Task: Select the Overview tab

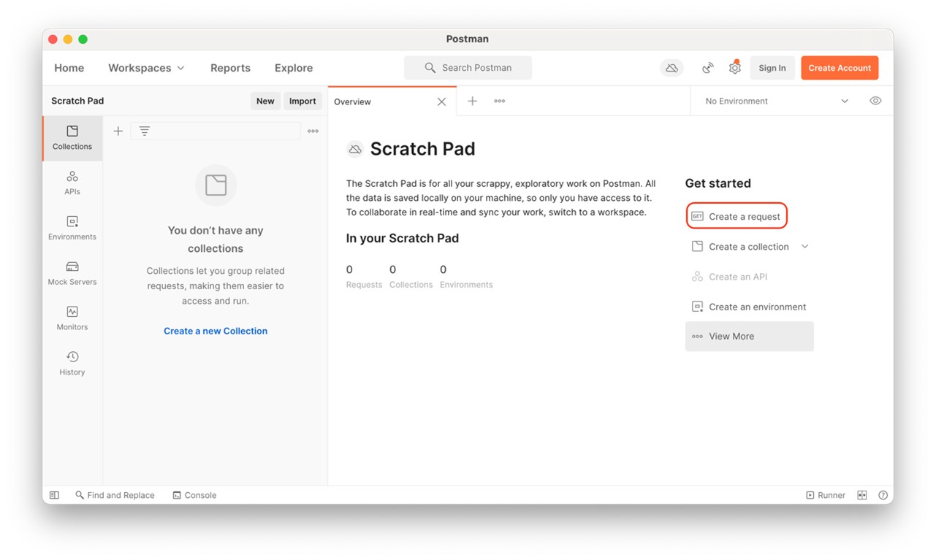Action: tap(353, 101)
